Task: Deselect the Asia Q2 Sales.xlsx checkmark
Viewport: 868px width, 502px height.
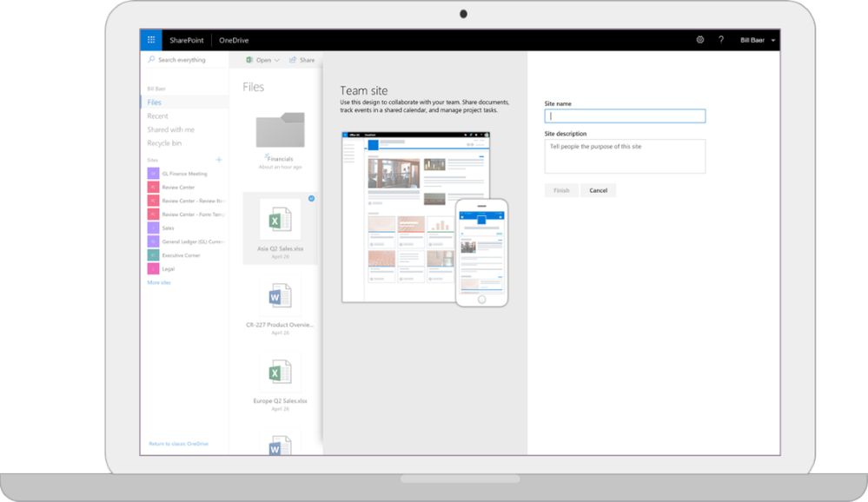Action: click(312, 198)
